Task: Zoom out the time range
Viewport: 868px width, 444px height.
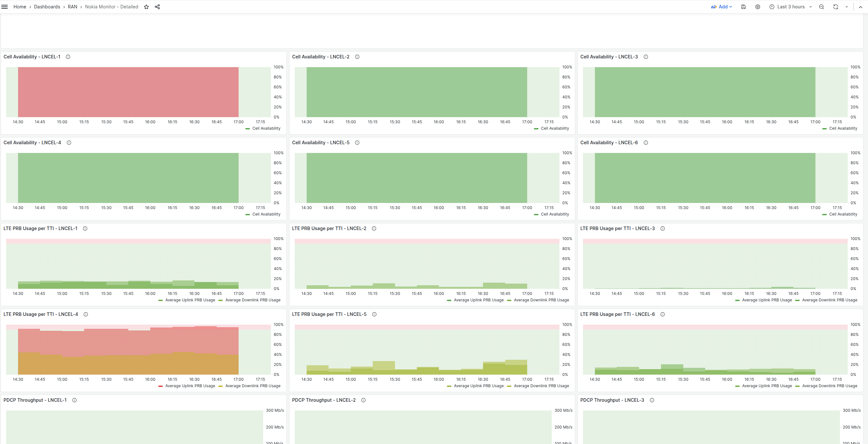Action: tap(822, 7)
